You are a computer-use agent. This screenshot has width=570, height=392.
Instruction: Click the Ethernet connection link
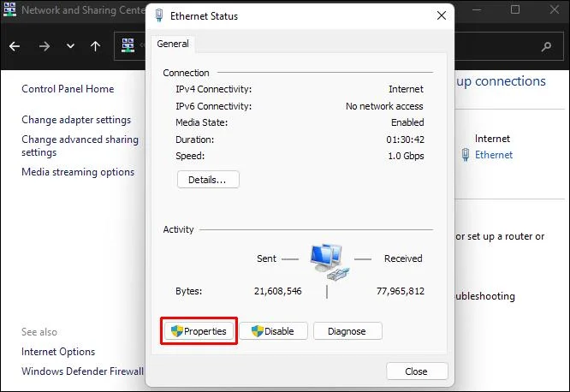coord(494,155)
